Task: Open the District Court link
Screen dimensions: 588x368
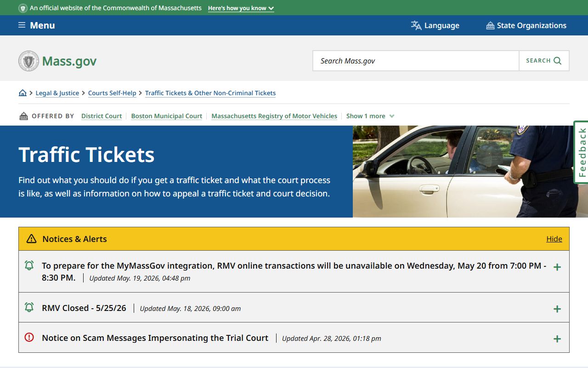Action: (x=102, y=116)
